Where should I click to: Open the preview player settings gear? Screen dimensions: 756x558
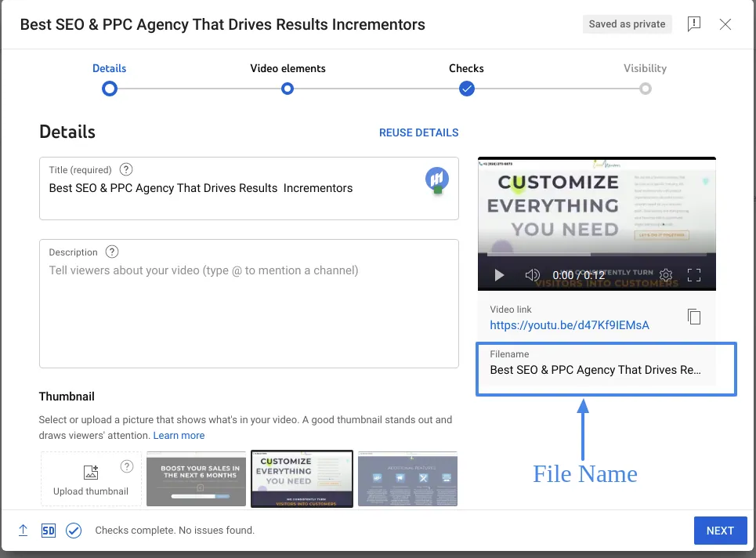(666, 275)
